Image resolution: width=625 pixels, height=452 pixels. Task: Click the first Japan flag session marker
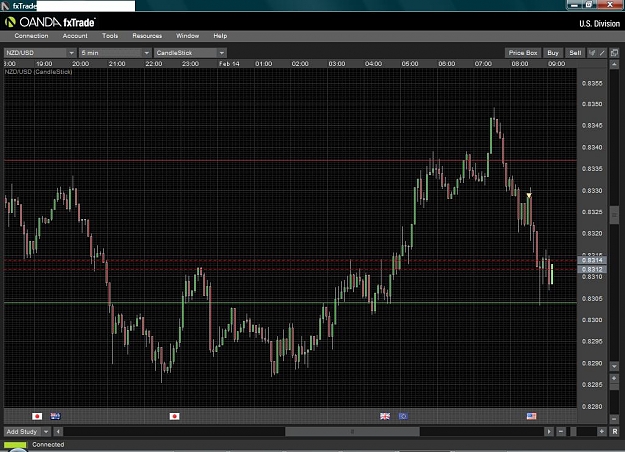37,417
